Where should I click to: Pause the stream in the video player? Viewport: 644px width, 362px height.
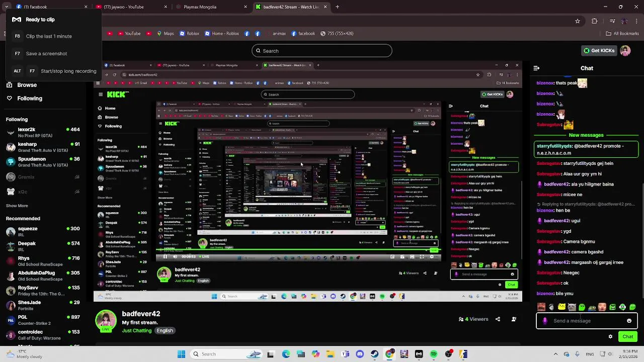point(165,256)
